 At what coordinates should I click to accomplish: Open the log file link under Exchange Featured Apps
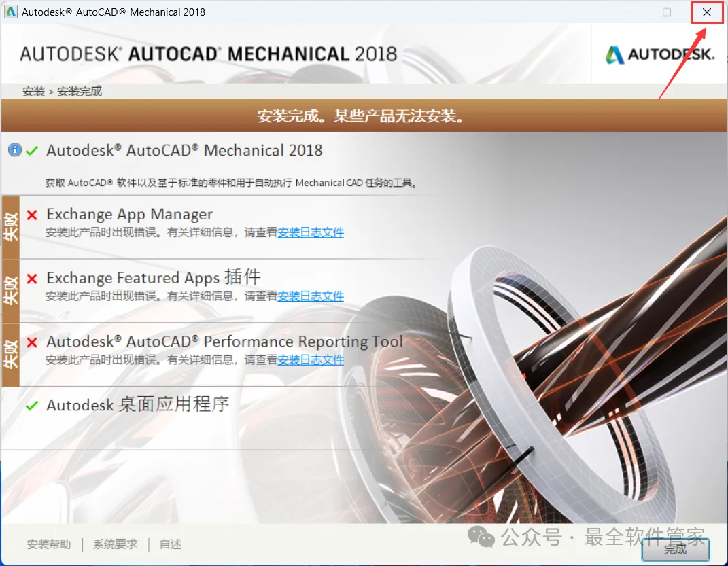(x=311, y=296)
